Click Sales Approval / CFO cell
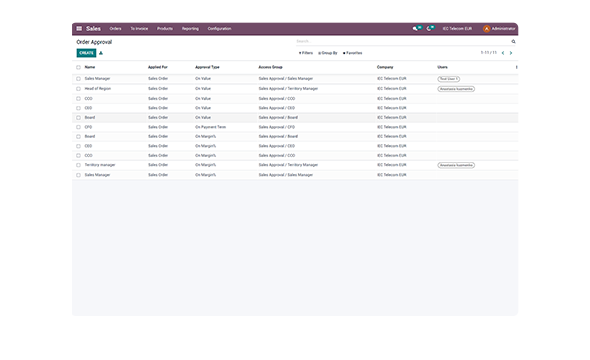This screenshot has height=360, width=590. pos(277,127)
